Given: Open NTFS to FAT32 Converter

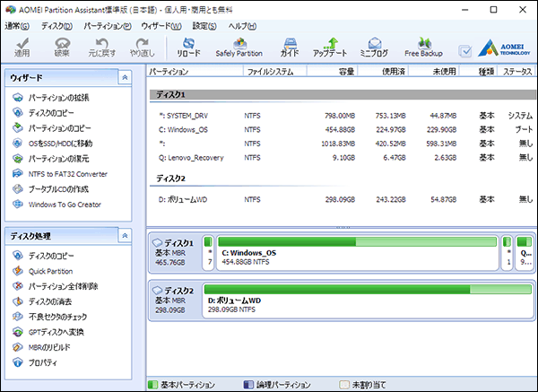Looking at the screenshot, I should pyautogui.click(x=60, y=174).
